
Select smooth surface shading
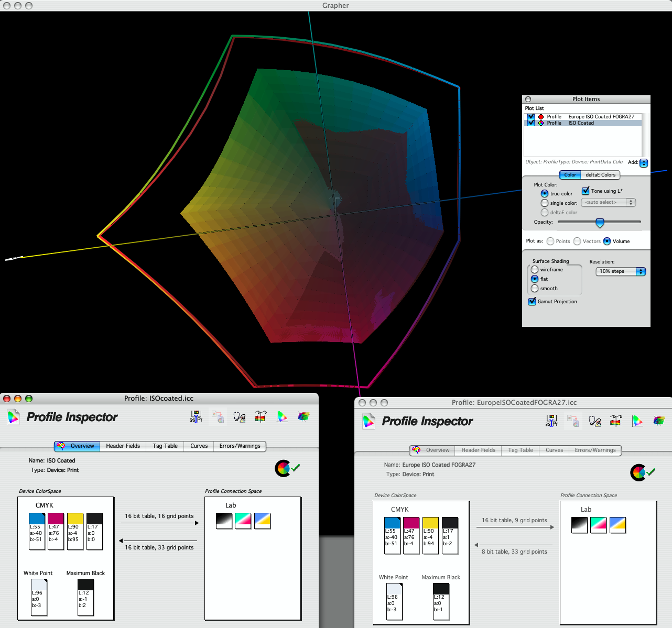pyautogui.click(x=535, y=289)
